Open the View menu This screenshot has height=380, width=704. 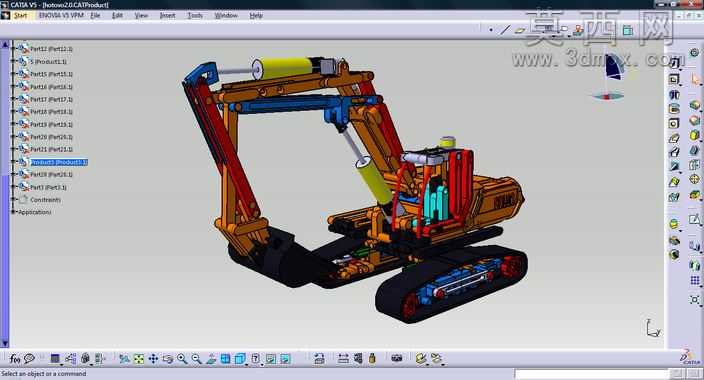(x=141, y=15)
